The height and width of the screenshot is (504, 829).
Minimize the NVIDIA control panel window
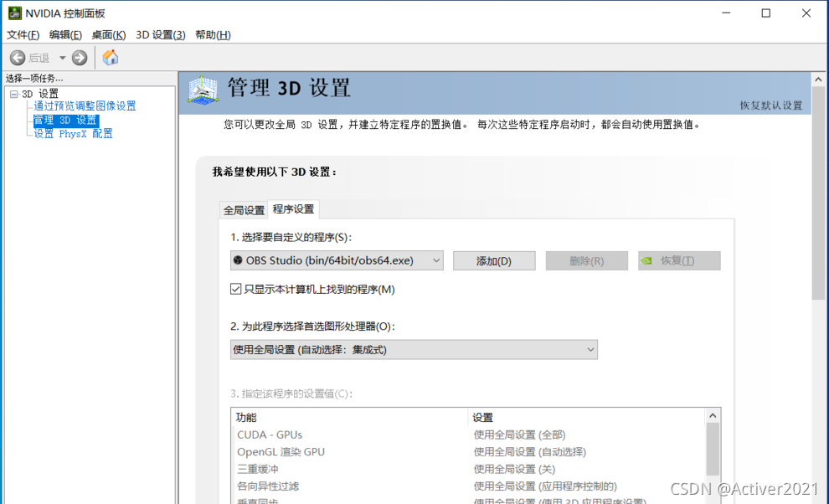click(726, 13)
